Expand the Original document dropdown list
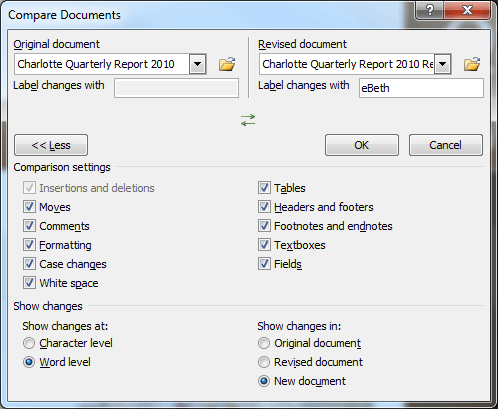 coord(198,64)
